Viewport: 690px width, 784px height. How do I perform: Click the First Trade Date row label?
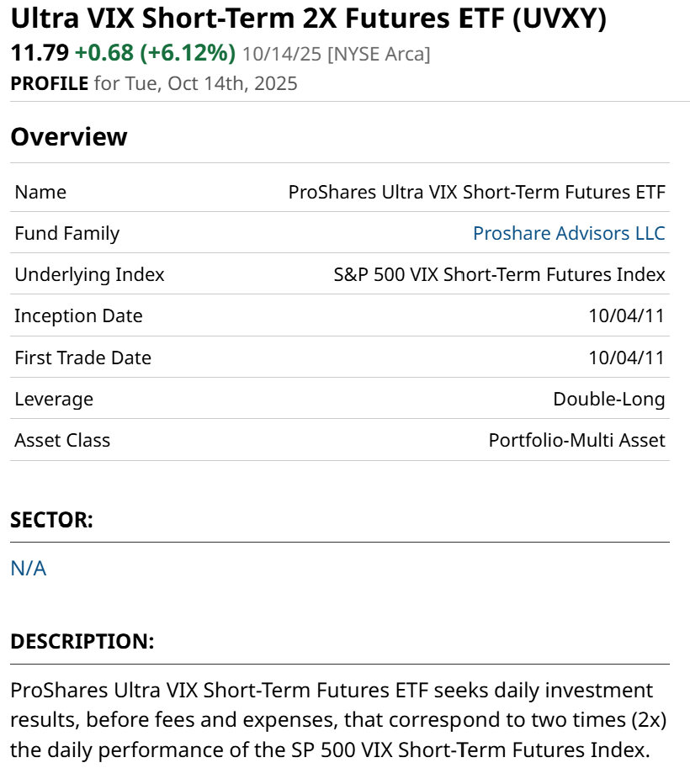point(82,358)
